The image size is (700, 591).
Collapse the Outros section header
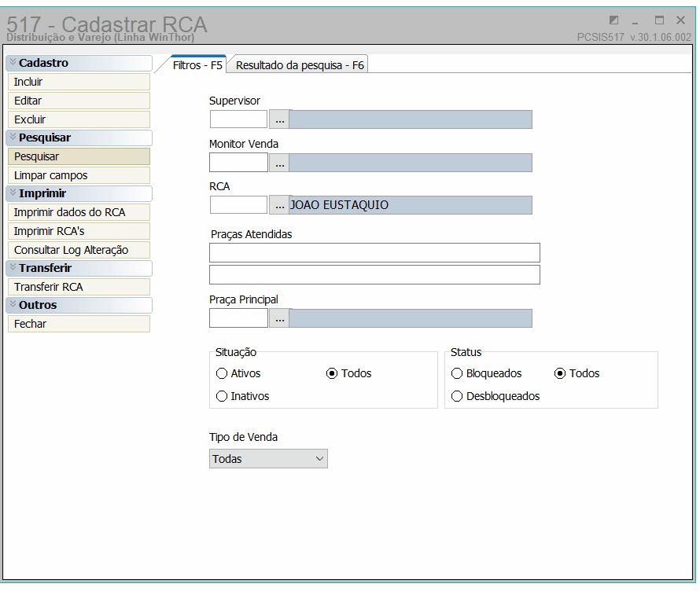pyautogui.click(x=79, y=305)
